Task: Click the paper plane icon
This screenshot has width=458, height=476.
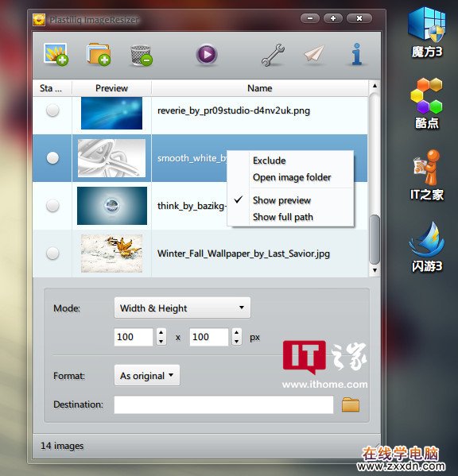Action: pyautogui.click(x=314, y=54)
